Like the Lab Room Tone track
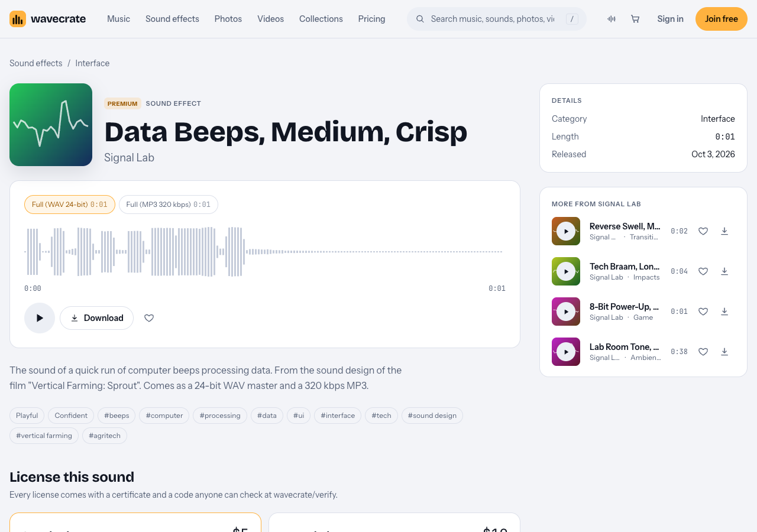This screenshot has width=757, height=532. tap(703, 352)
